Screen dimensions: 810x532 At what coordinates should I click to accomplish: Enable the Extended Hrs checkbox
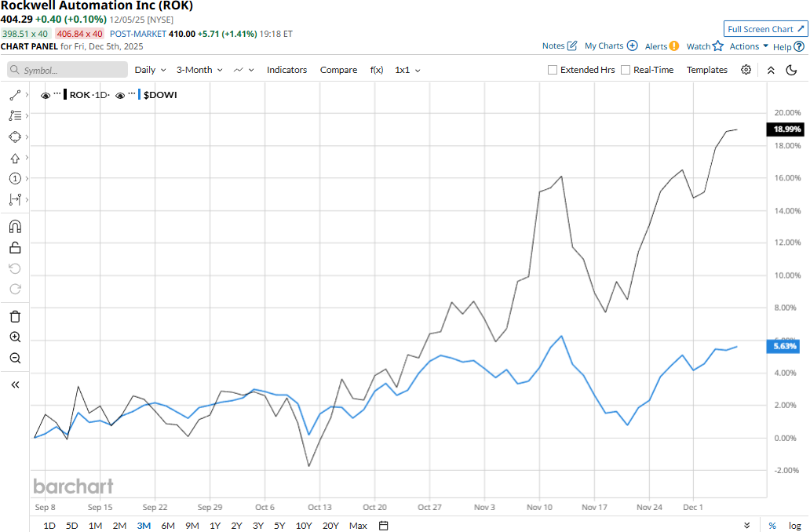(552, 70)
